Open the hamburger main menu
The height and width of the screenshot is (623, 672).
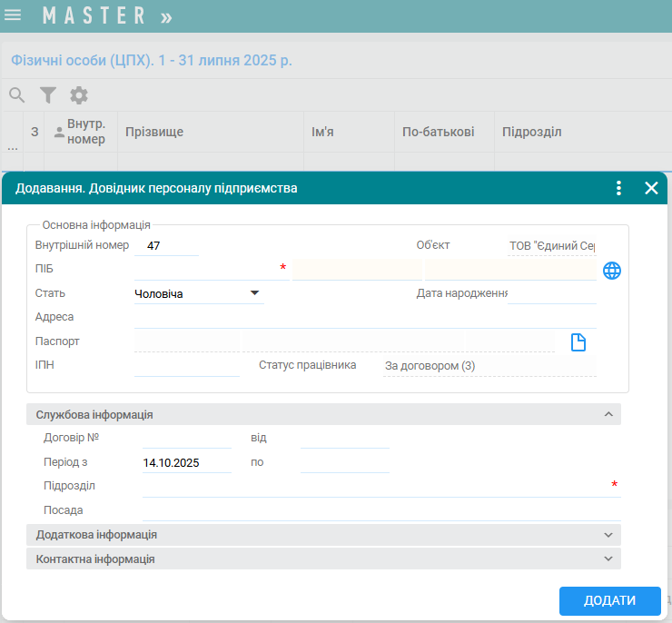tap(14, 15)
